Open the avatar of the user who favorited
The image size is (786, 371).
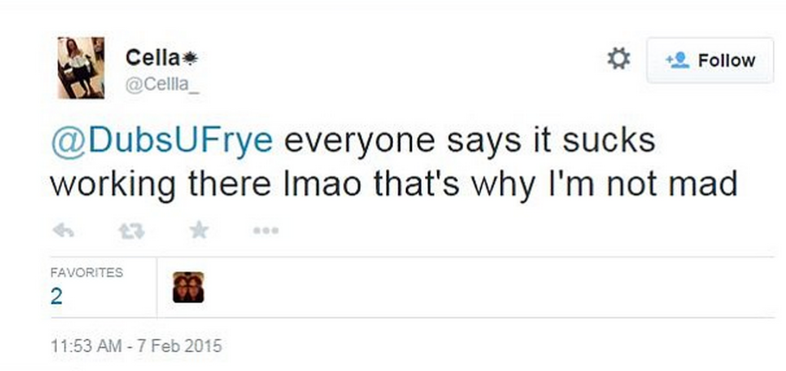click(188, 287)
